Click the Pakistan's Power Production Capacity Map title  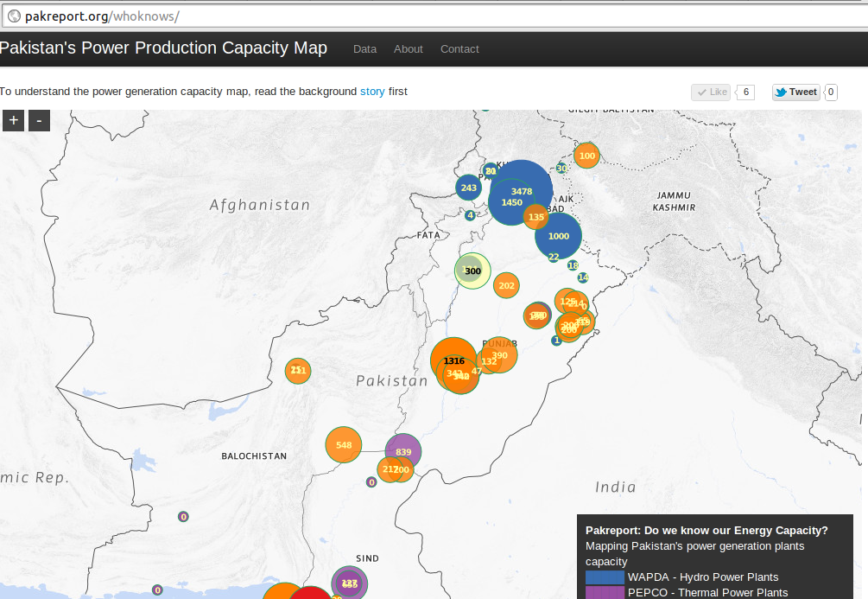[x=163, y=48]
